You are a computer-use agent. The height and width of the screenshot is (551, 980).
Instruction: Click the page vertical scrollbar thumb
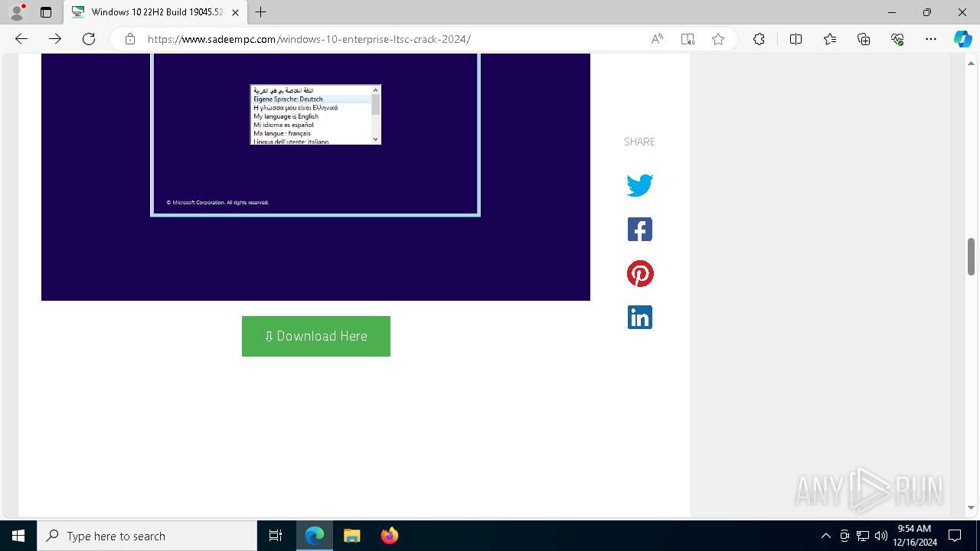[971, 256]
